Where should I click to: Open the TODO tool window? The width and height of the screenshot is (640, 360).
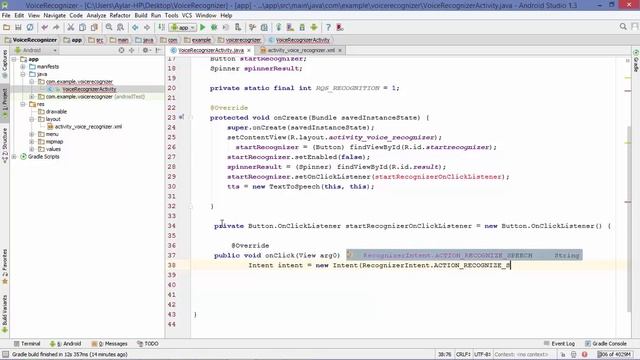(148, 344)
